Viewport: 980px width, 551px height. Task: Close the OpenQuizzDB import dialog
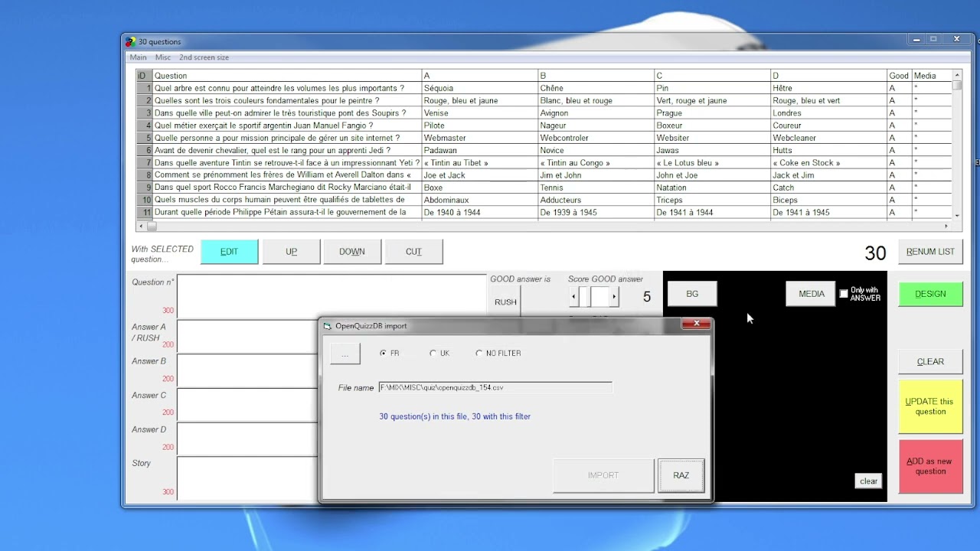pos(696,324)
